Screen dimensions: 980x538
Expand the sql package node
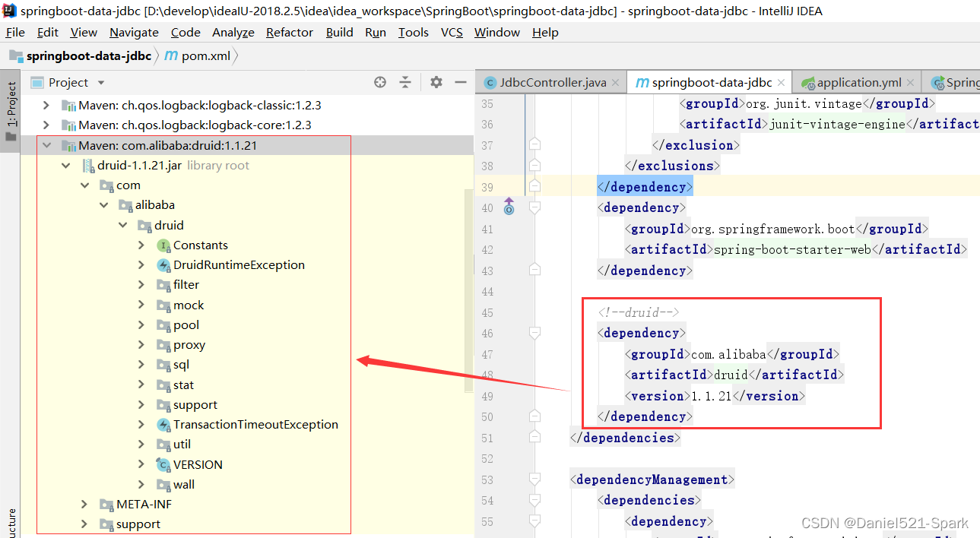141,365
